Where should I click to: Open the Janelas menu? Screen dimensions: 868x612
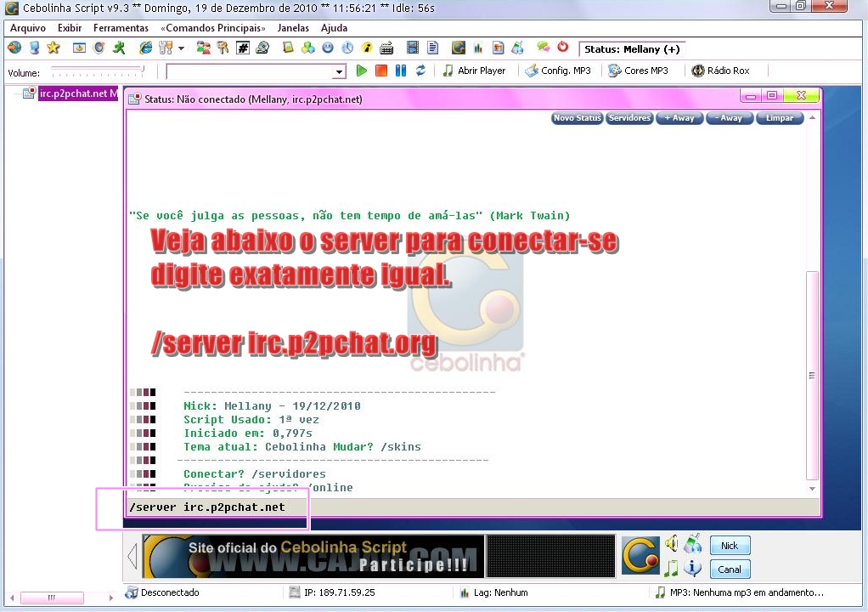click(293, 28)
